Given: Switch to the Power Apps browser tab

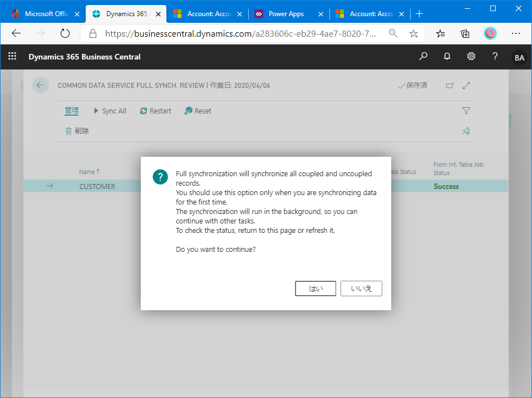Looking at the screenshot, I should (286, 14).
